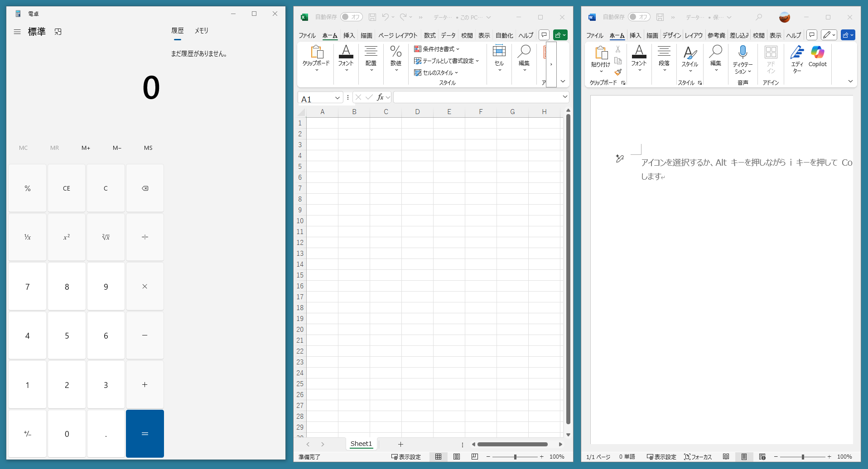Switch to the メモリ tab in calculator

coord(201,31)
